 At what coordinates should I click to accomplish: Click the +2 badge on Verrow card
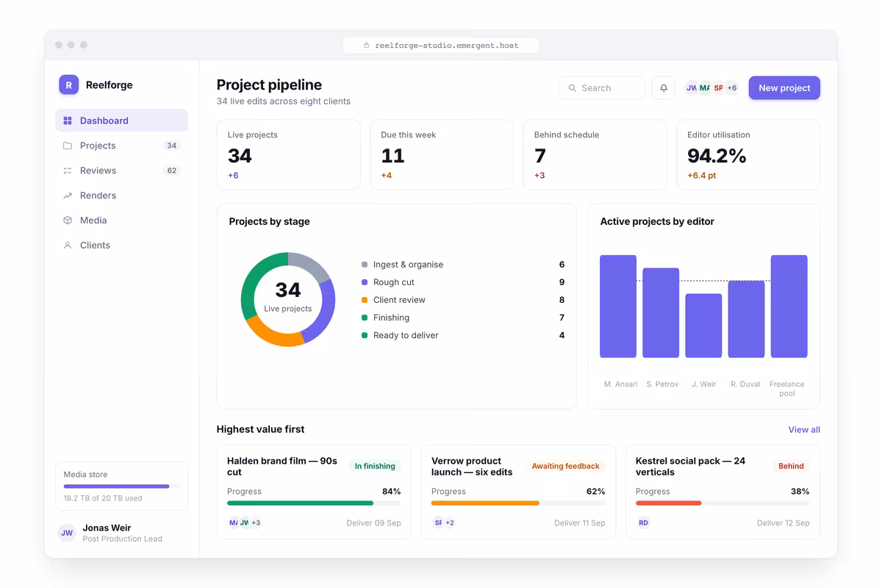point(450,523)
